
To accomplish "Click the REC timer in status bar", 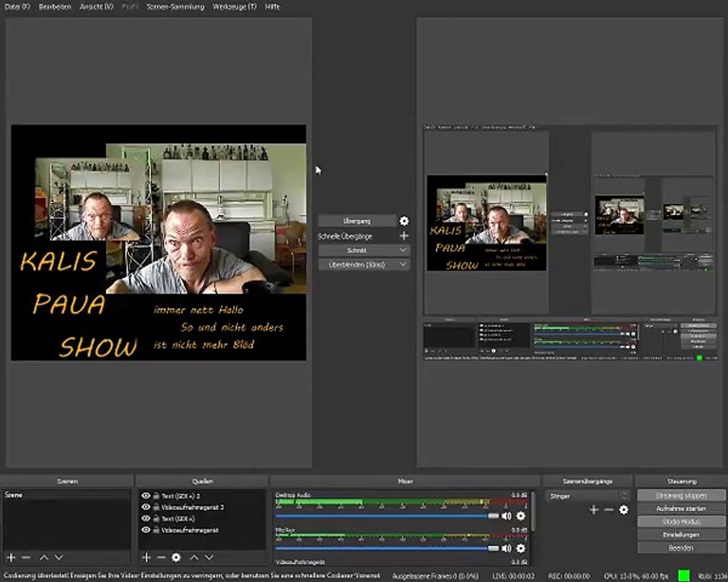I will coord(569,576).
